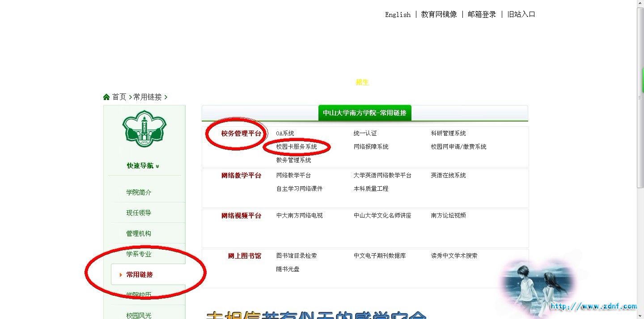Click the home icon in breadcrumb
This screenshot has height=319, width=644.
[x=106, y=97]
